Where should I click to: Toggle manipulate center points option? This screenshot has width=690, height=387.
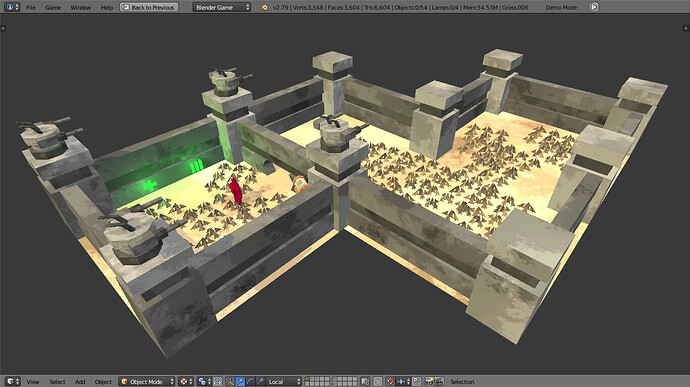218,382
